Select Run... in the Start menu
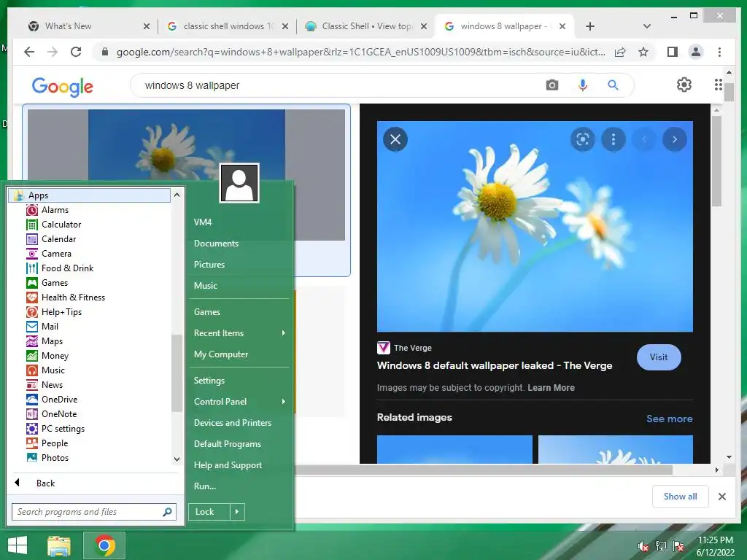The image size is (747, 560). click(205, 486)
